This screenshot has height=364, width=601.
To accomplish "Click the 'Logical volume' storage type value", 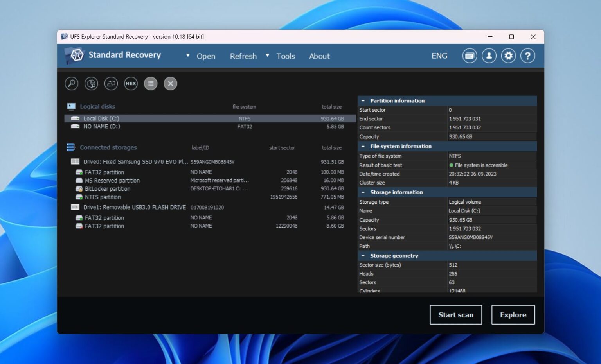I will pos(465,202).
